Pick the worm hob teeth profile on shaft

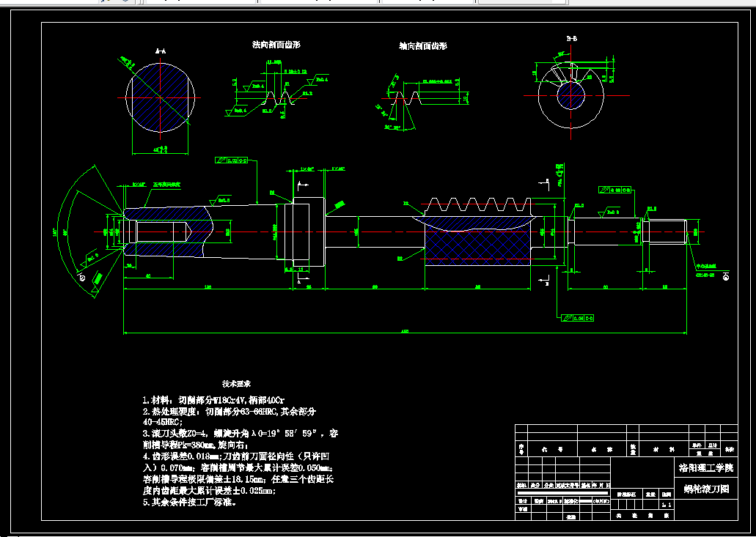[x=477, y=204]
